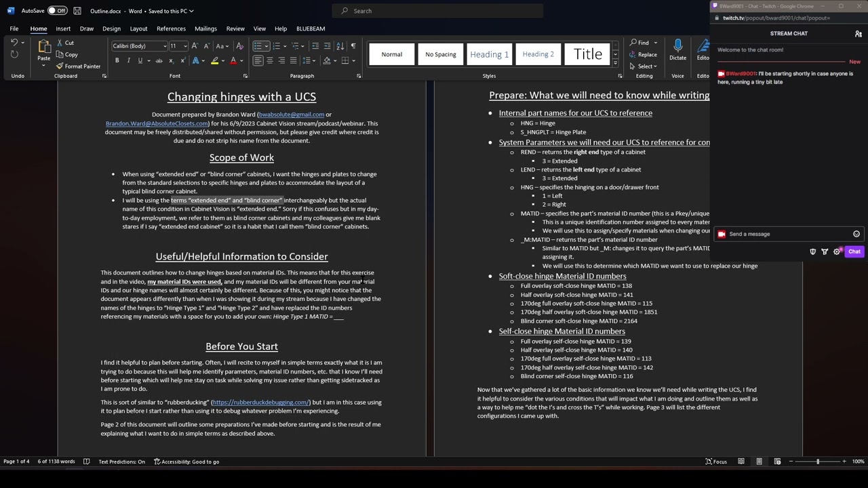Switch to the BLUEBEAM tab

[x=311, y=28]
